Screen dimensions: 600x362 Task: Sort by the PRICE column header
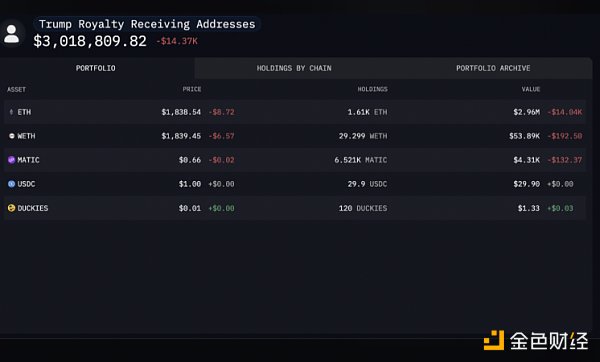click(192, 89)
